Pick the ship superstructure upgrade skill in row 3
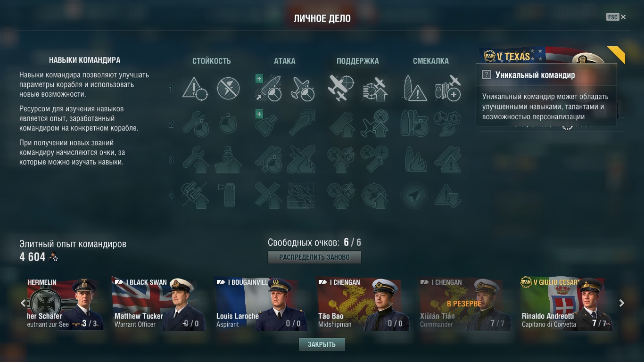The width and height of the screenshot is (644, 362). click(x=228, y=159)
